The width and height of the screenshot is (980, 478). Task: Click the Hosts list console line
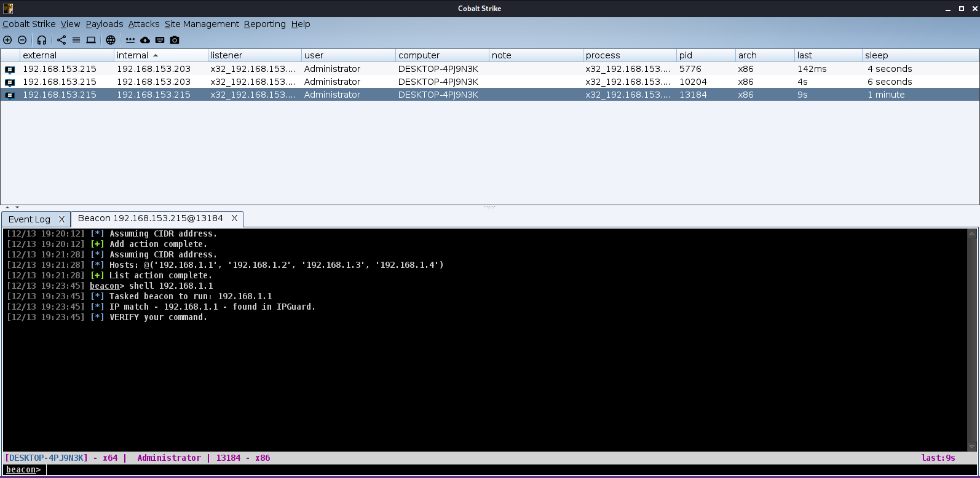(x=277, y=265)
